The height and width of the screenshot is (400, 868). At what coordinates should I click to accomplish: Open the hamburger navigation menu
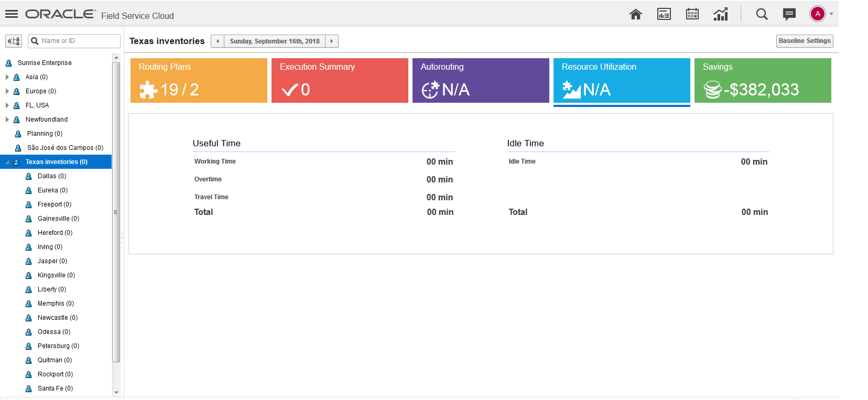tap(12, 14)
